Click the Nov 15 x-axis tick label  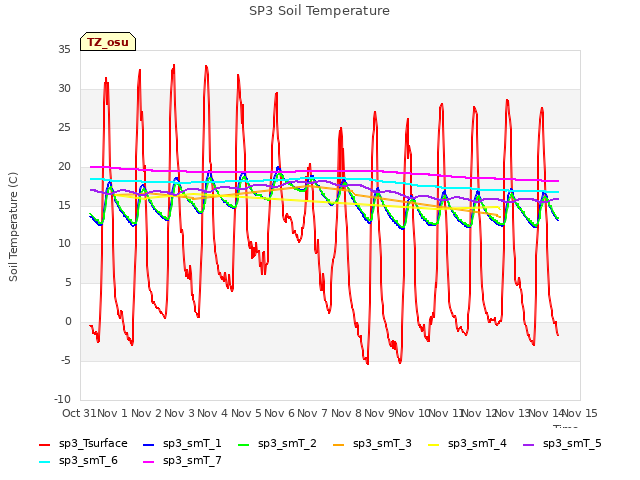coord(580,413)
